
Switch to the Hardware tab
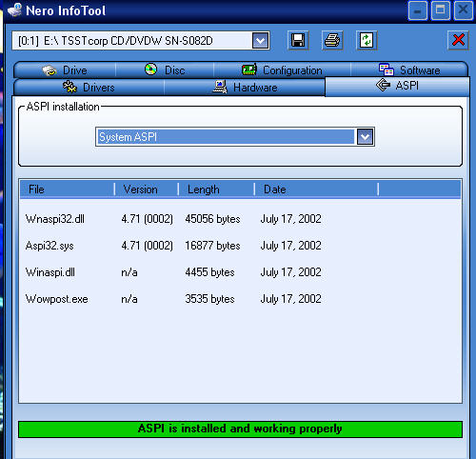[245, 88]
